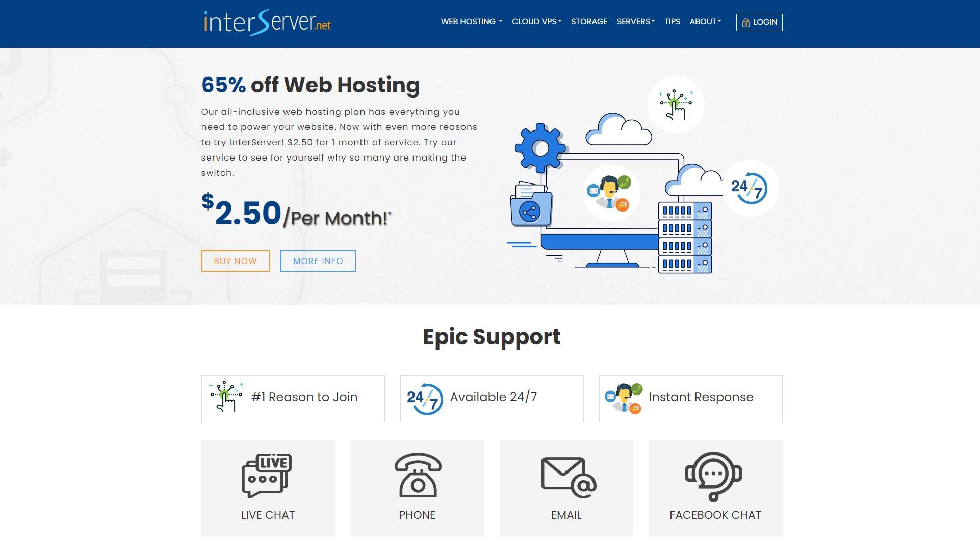Select the Tips menu item
The height and width of the screenshot is (551, 980).
[x=673, y=21]
